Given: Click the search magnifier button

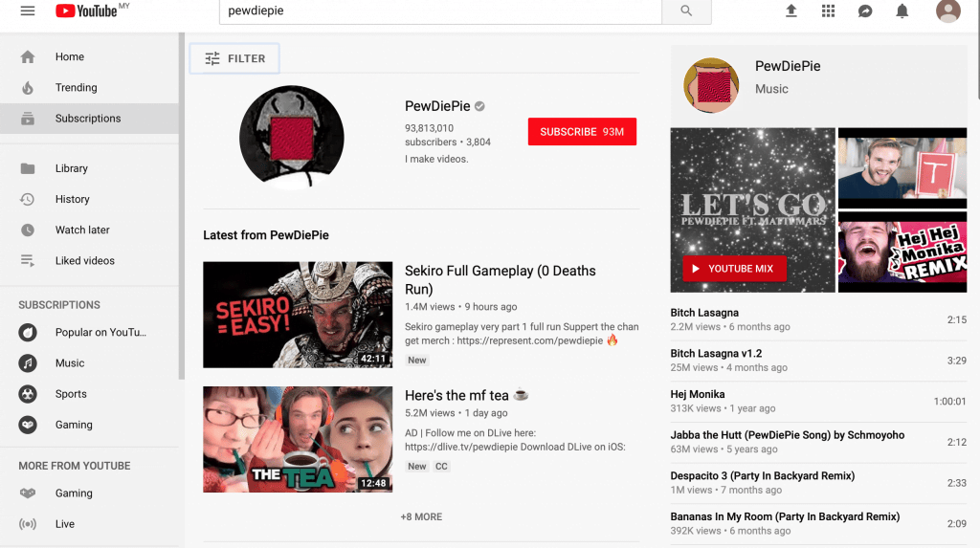Looking at the screenshot, I should tap(686, 11).
